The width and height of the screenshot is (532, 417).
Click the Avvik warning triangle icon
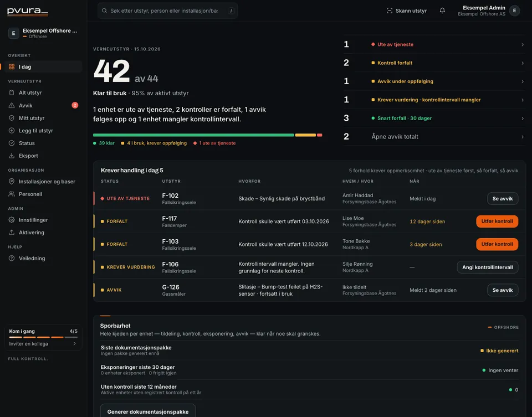click(12, 105)
